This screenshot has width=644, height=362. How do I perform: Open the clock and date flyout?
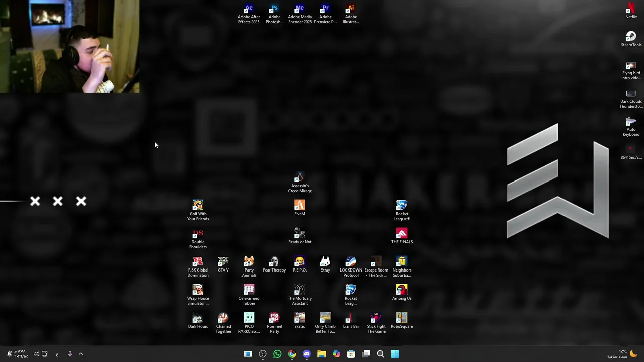[21, 354]
